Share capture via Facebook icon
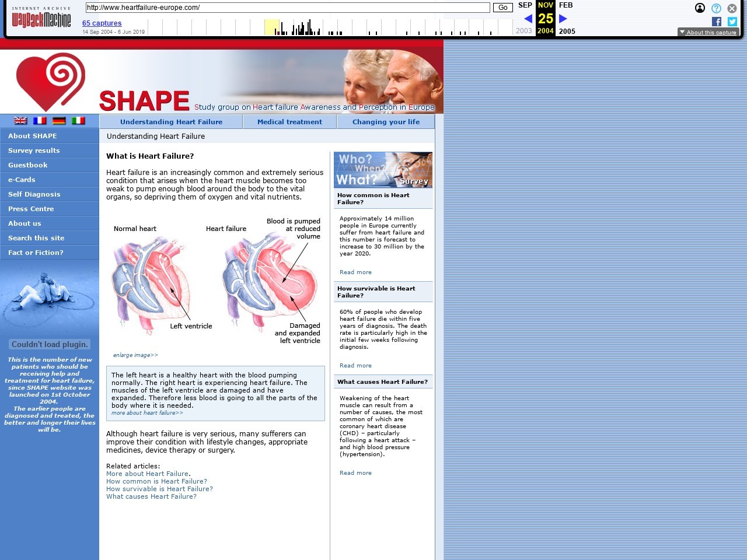Viewport: 747px width, 560px height. pos(717,22)
